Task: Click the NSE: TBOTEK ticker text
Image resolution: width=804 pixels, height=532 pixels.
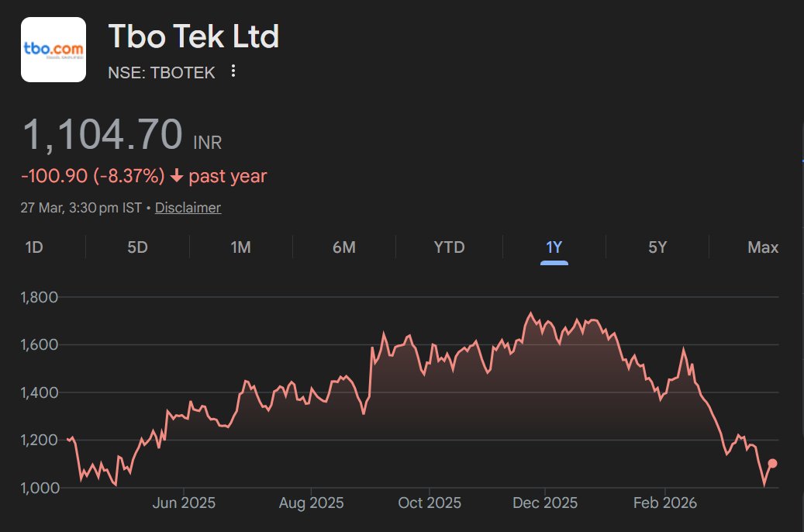Action: click(161, 73)
